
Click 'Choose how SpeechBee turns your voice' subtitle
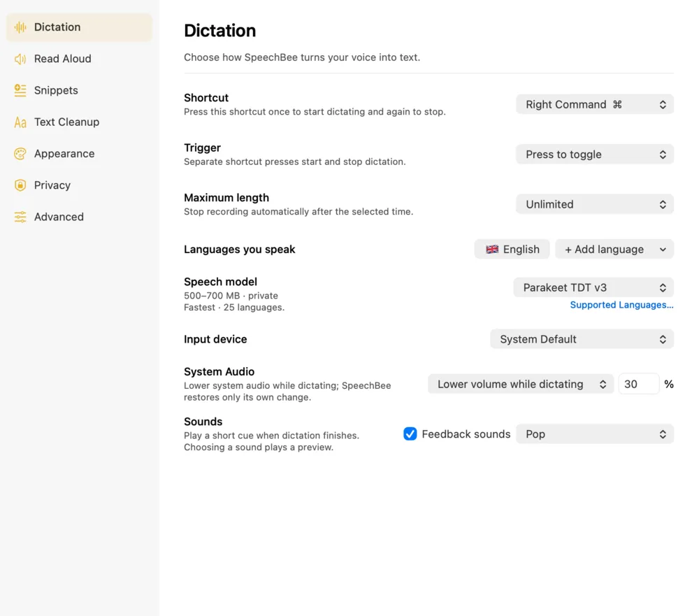click(302, 57)
